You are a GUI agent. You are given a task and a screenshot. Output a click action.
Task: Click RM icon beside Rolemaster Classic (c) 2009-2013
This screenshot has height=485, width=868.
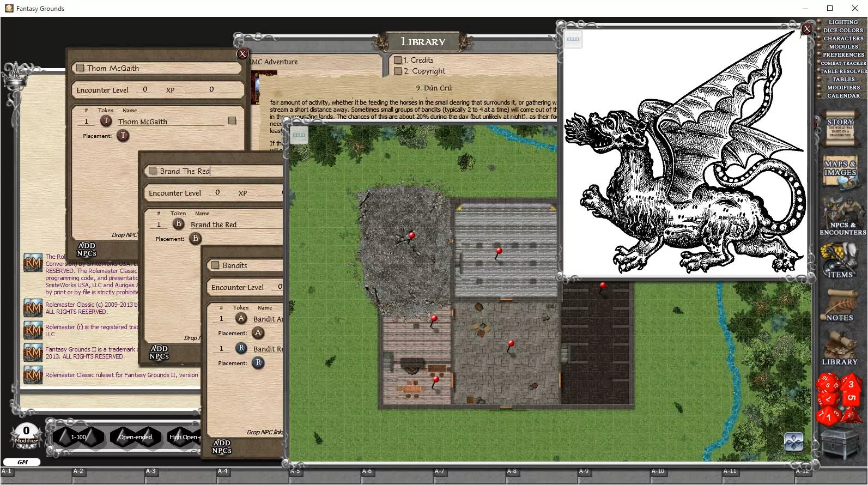pos(33,308)
